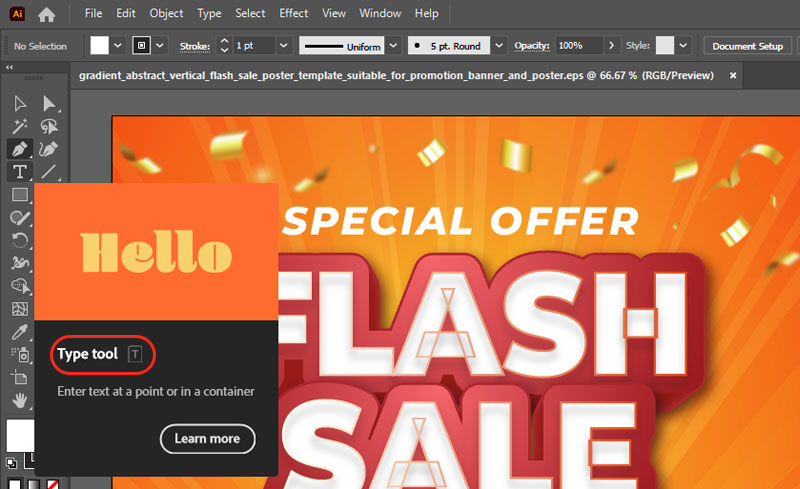
Task: Select the Type tool
Action: tap(20, 172)
